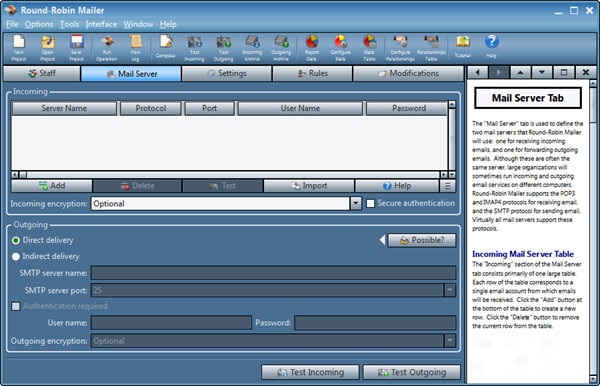This screenshot has height=386, width=600.
Task: Open the incoming table options menu icon
Action: 447,186
